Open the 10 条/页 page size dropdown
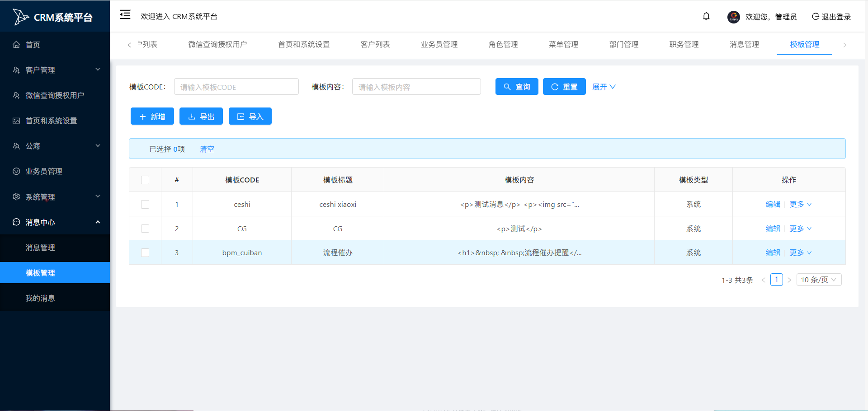This screenshot has height=411, width=868. point(819,280)
